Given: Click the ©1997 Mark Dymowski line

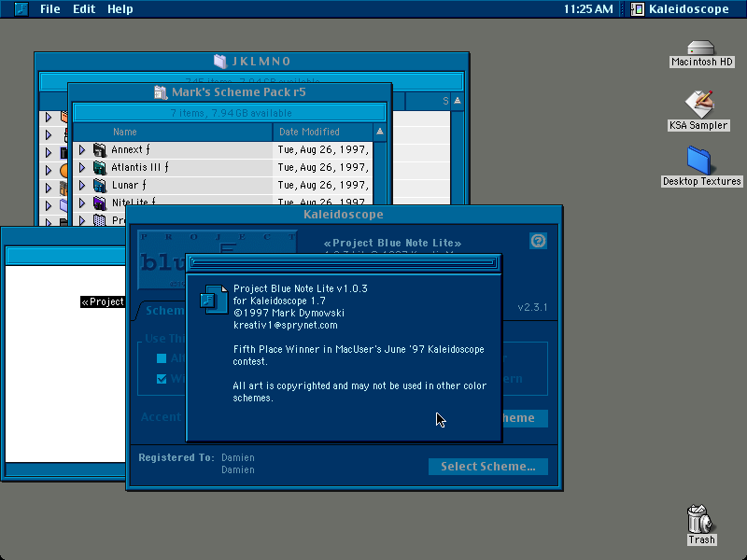Looking at the screenshot, I should pos(289,313).
